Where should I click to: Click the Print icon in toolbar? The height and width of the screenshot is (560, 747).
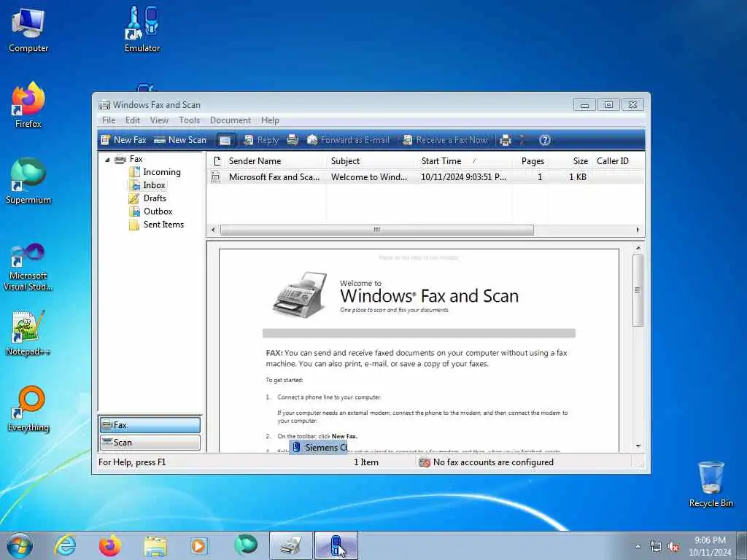coord(506,140)
